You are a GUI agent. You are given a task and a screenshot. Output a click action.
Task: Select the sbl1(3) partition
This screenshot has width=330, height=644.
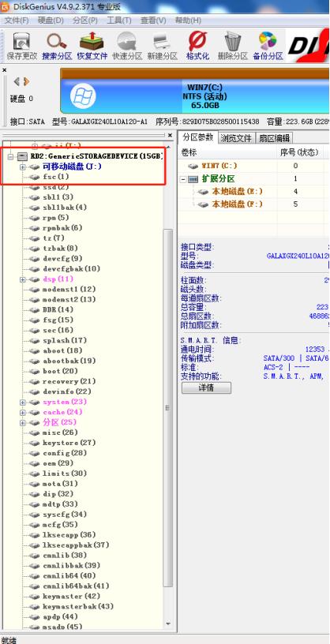(58, 197)
